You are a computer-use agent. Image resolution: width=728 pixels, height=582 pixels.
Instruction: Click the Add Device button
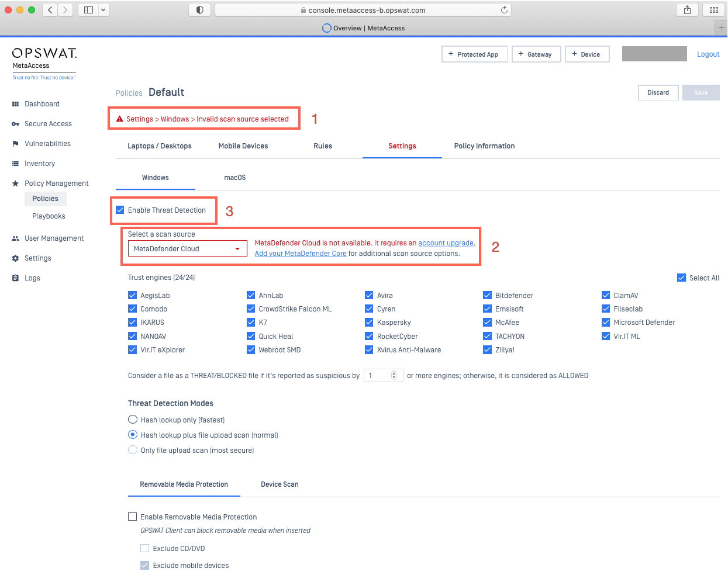pyautogui.click(x=587, y=54)
